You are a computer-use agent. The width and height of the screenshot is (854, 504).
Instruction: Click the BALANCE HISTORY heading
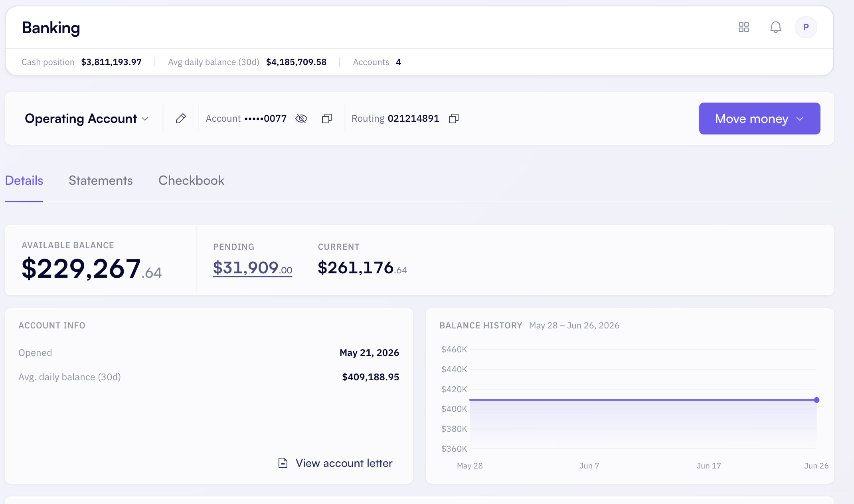pyautogui.click(x=480, y=326)
